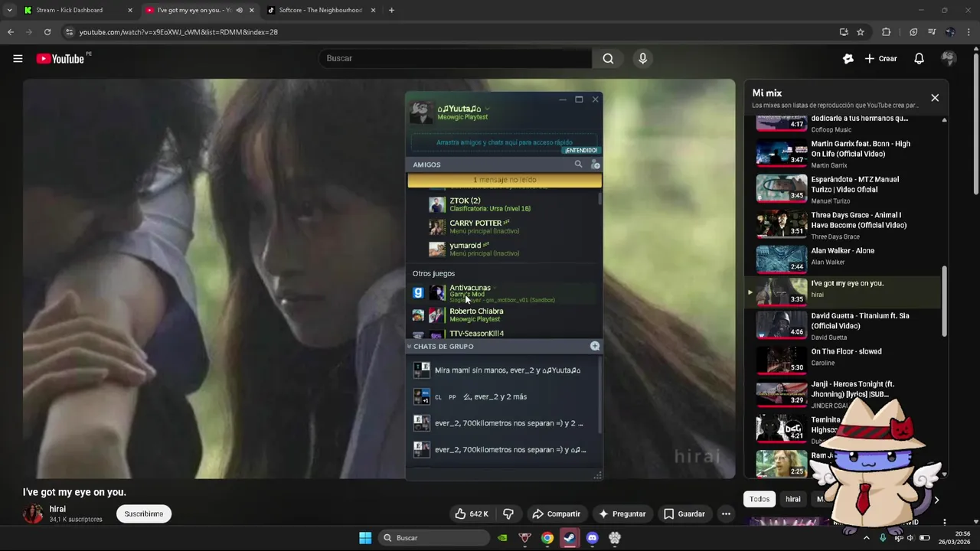Show hidden system tray icons
Viewport: 980px width, 551px height.
[867, 538]
